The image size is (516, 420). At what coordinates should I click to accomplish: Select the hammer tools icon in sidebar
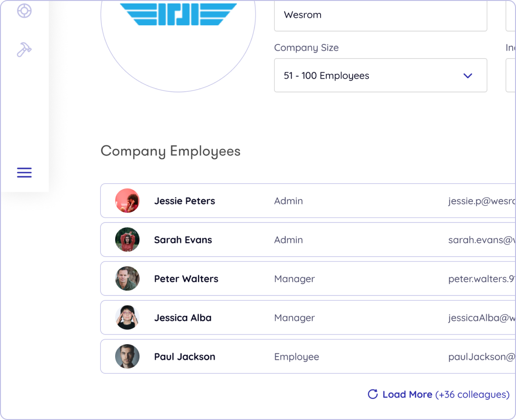click(x=24, y=50)
